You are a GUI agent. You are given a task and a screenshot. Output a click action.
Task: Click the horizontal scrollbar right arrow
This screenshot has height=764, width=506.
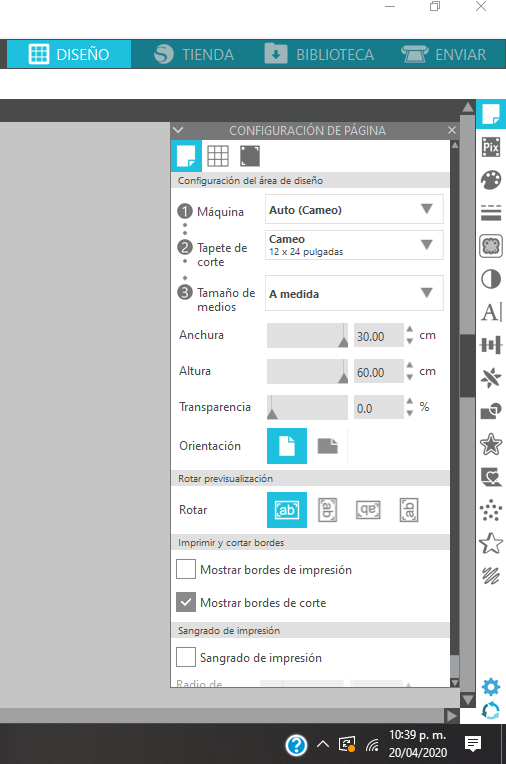coord(452,715)
